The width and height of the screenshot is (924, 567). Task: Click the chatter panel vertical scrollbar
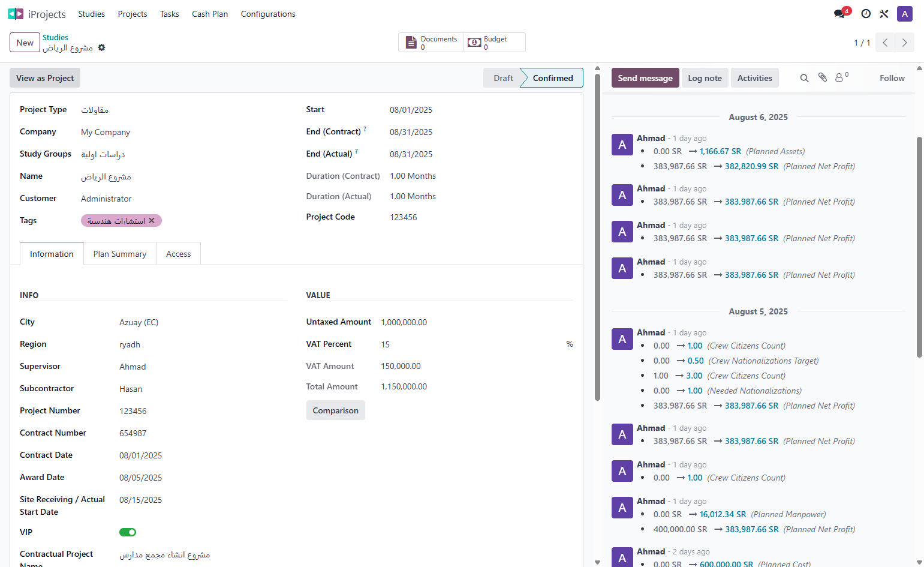920,247
